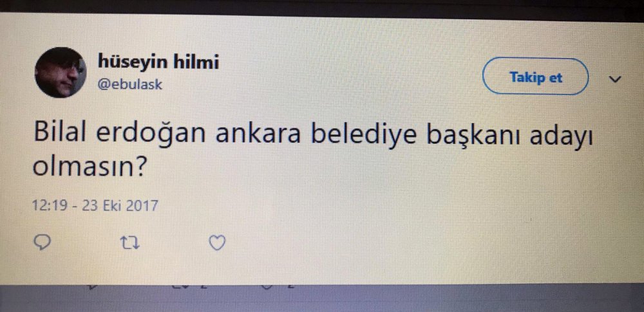Like the tweet with the heart icon

tap(217, 243)
